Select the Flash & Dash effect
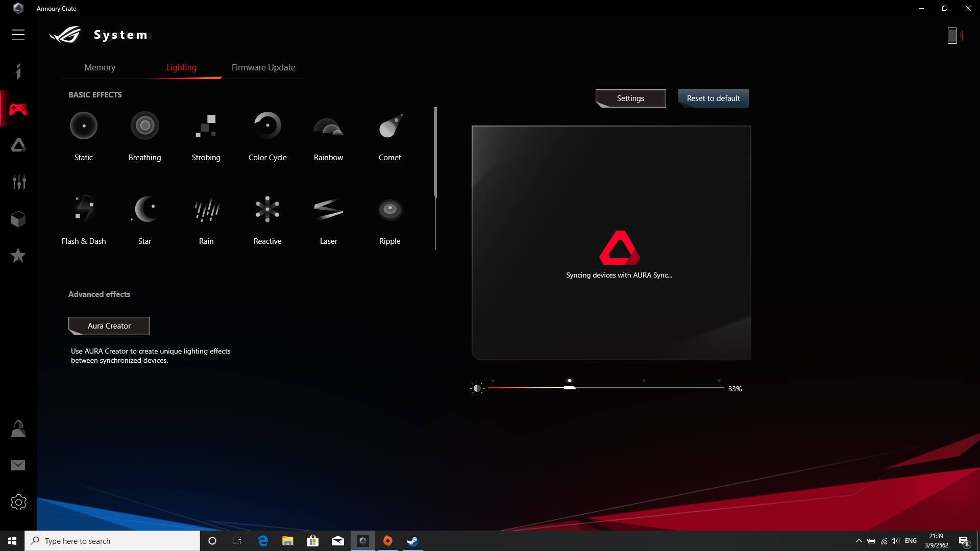This screenshot has height=551, width=980. coord(84,209)
